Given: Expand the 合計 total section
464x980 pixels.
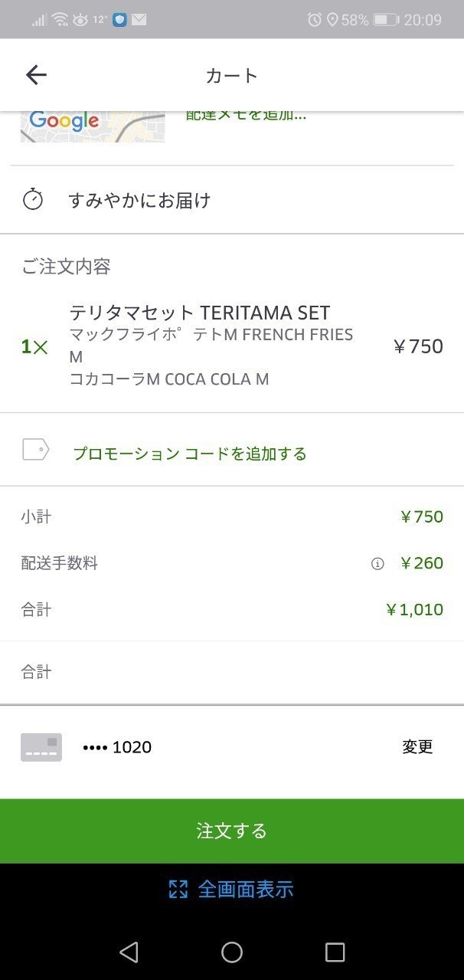Looking at the screenshot, I should 230,671.
